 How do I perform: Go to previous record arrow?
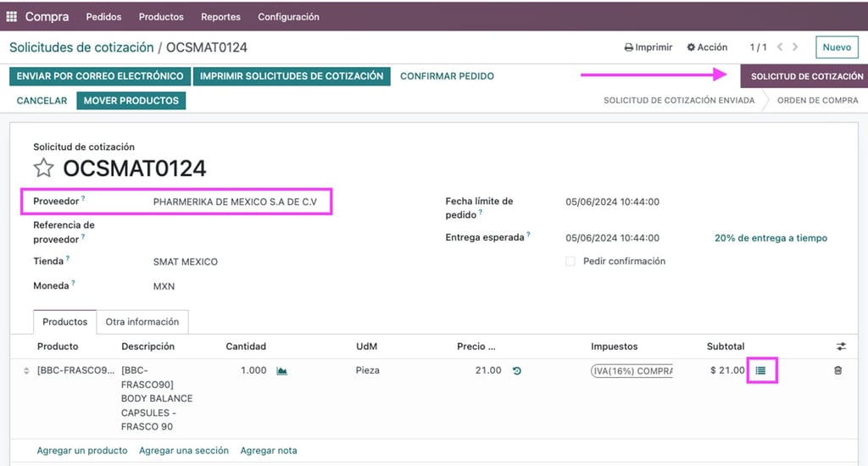tap(780, 47)
